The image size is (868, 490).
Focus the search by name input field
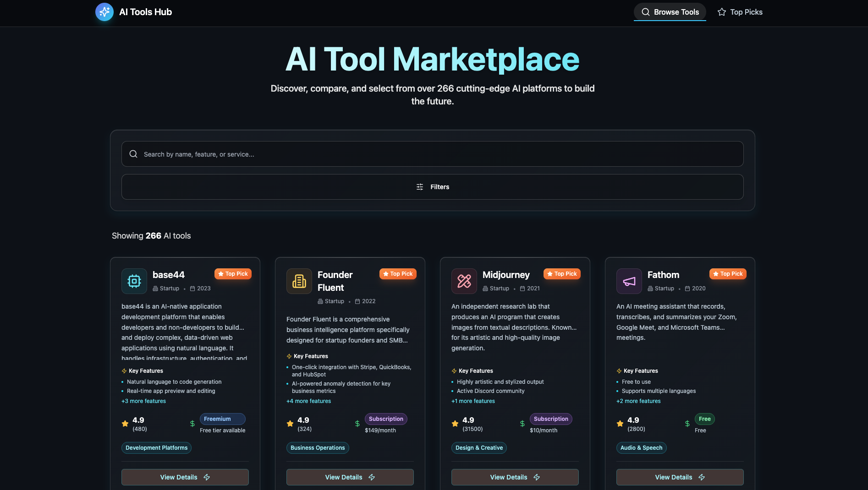click(432, 154)
